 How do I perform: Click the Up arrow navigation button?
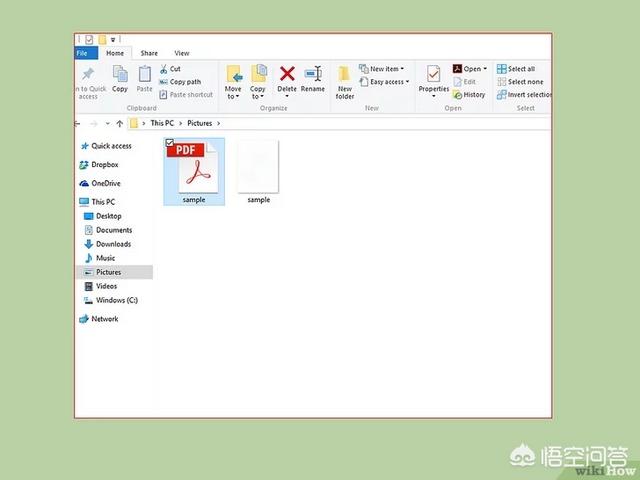pyautogui.click(x=120, y=123)
